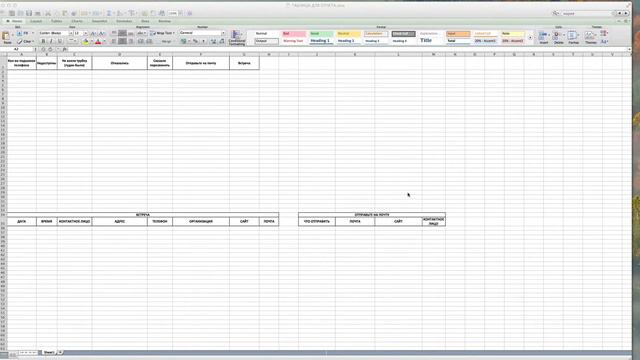Click the search field in the title bar

[587, 13]
